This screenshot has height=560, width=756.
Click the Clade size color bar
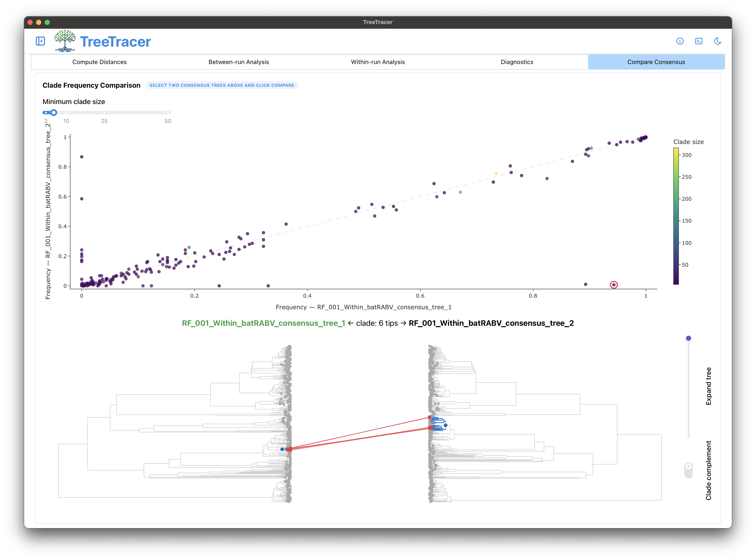(676, 216)
